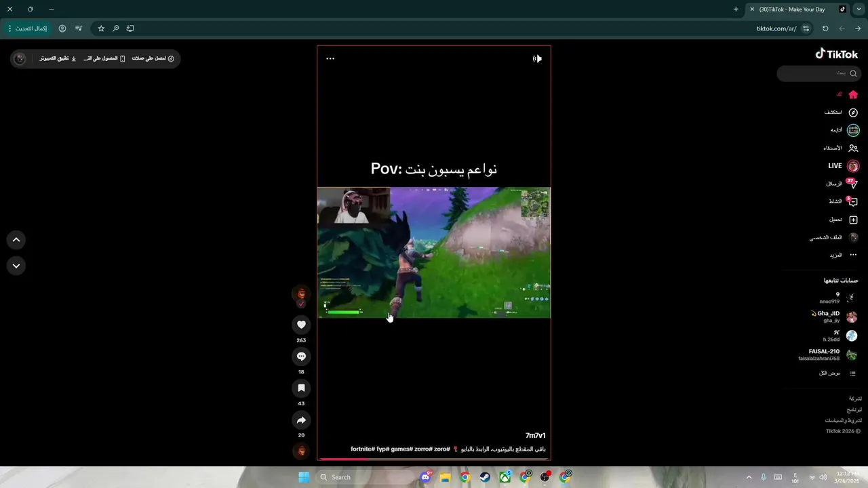Viewport: 868px width, 488px height.
Task: Open the Xbox app from the taskbar
Action: pyautogui.click(x=505, y=477)
